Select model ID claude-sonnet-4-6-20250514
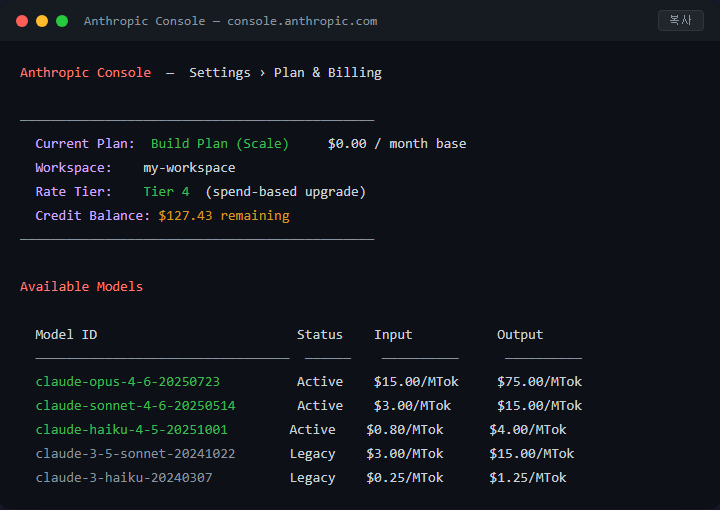720x510 pixels. 135,406
